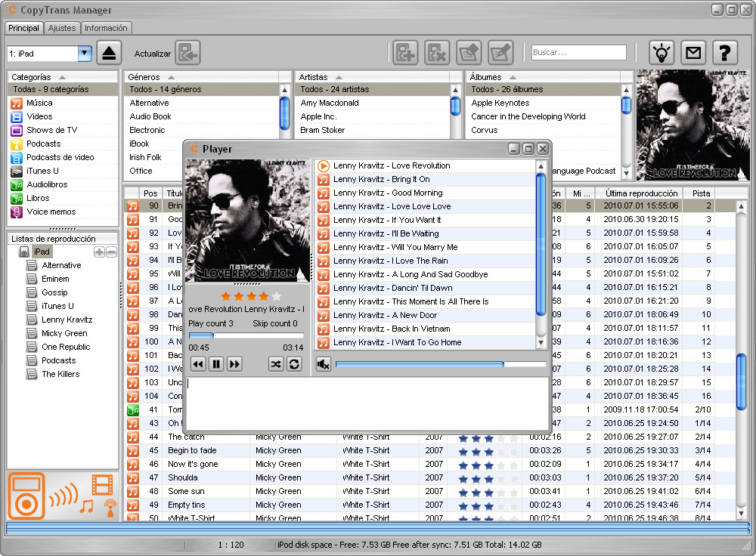The width and height of the screenshot is (756, 556).
Task: Click the Actualizar update icon
Action: (x=187, y=53)
